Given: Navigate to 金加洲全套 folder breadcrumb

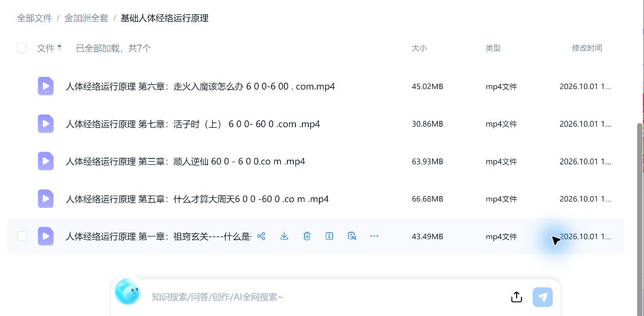Looking at the screenshot, I should point(86,18).
